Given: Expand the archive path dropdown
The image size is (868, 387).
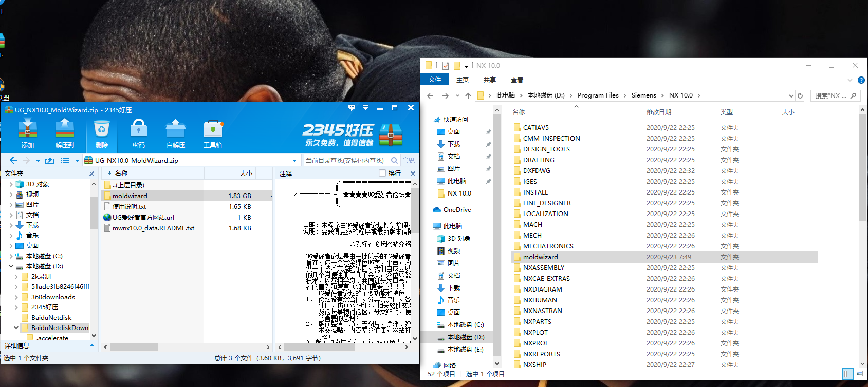Looking at the screenshot, I should tap(294, 161).
